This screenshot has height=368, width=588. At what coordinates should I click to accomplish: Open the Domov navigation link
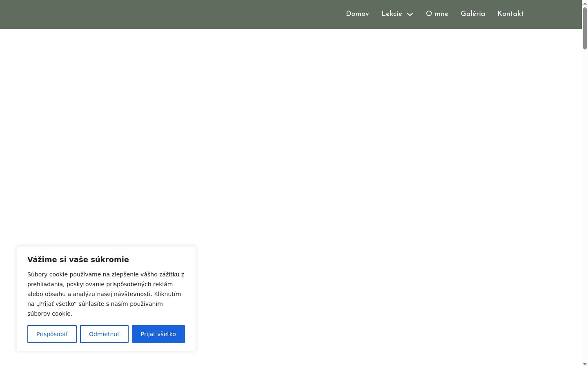click(x=357, y=14)
